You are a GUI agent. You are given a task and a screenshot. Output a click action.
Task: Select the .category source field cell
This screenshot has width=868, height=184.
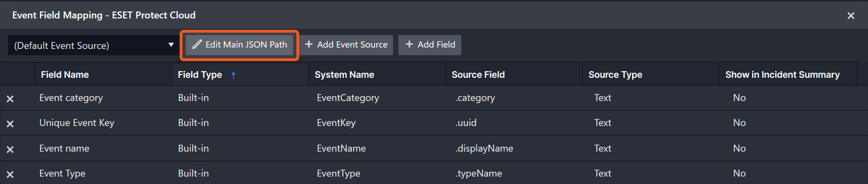pos(475,98)
